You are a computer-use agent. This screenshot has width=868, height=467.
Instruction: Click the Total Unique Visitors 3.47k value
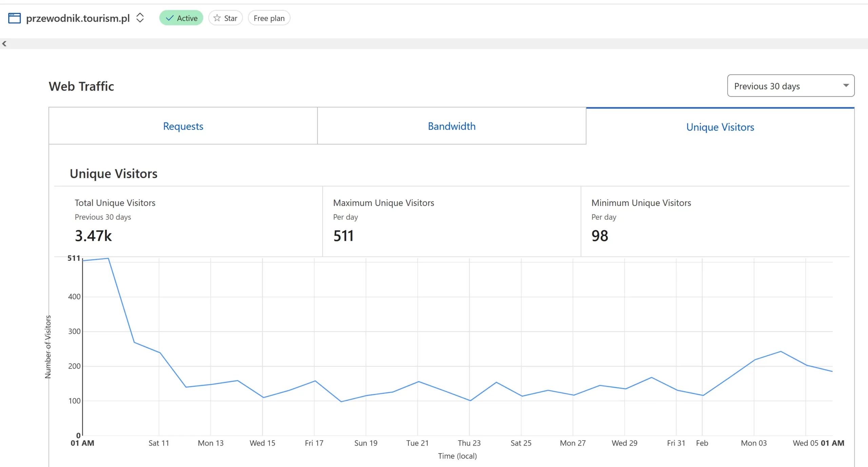93,236
